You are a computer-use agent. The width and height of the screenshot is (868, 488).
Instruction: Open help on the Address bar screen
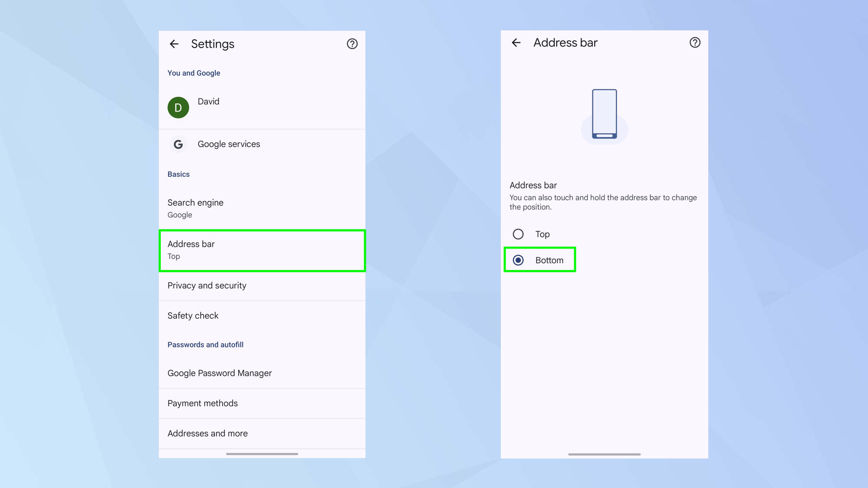point(695,43)
